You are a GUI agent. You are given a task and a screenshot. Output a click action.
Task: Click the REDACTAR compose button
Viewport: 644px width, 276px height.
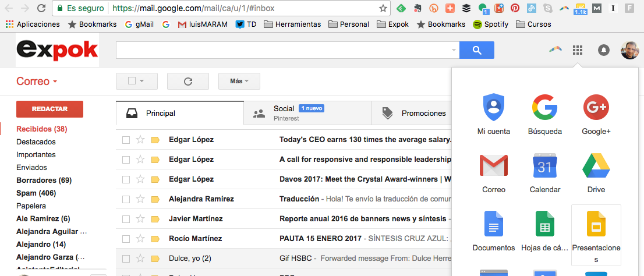point(49,109)
